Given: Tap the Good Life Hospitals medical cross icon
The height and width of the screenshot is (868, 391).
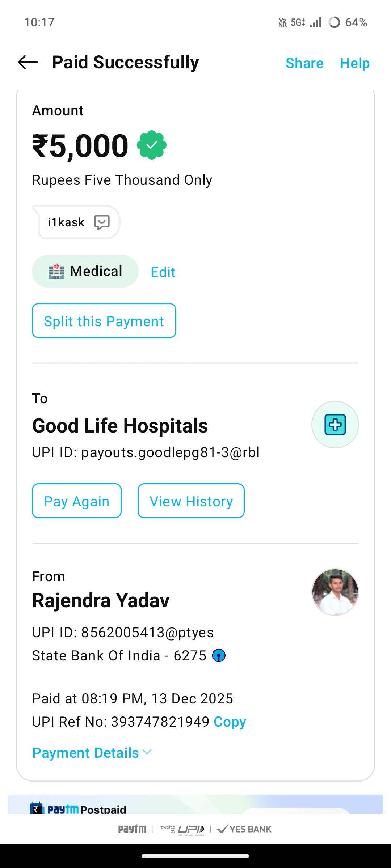Looking at the screenshot, I should tap(335, 425).
